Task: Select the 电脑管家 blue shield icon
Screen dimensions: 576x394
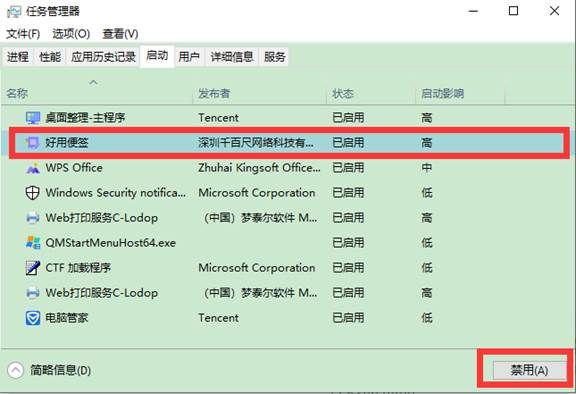Action: coord(33,318)
